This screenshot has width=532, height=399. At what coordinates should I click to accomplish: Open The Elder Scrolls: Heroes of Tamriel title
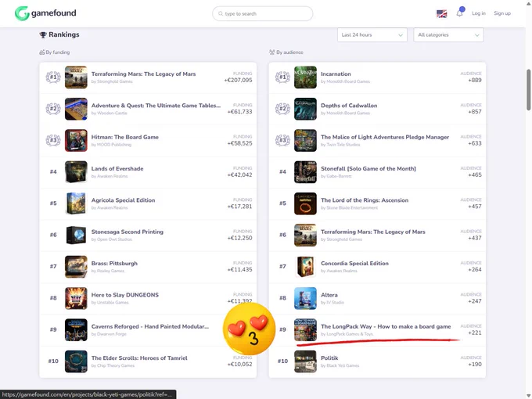139,358
